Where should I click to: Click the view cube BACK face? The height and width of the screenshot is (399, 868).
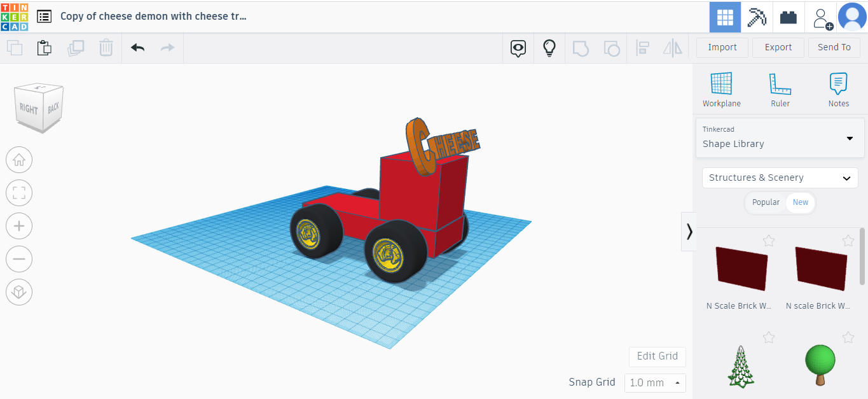tap(53, 108)
